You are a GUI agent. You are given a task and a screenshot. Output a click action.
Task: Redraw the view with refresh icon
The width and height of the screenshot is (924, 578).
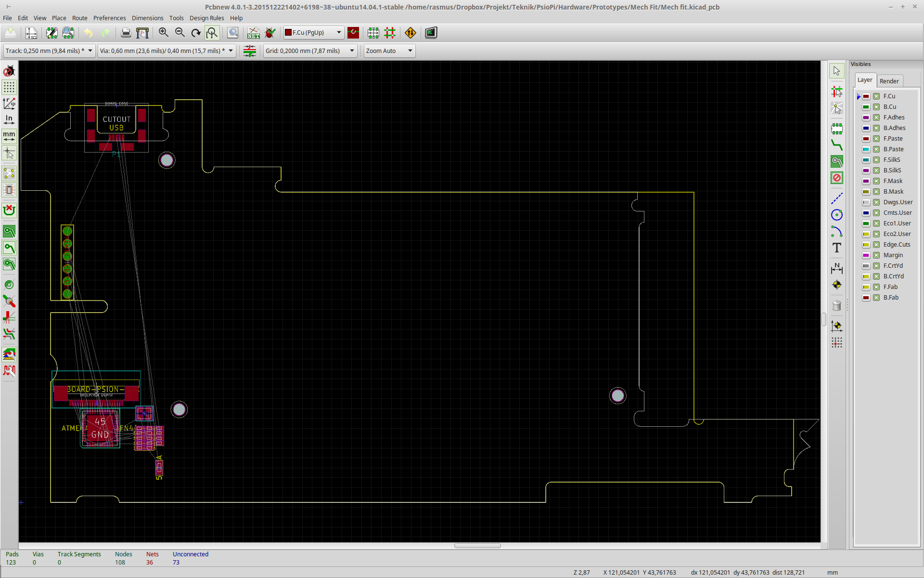[196, 33]
